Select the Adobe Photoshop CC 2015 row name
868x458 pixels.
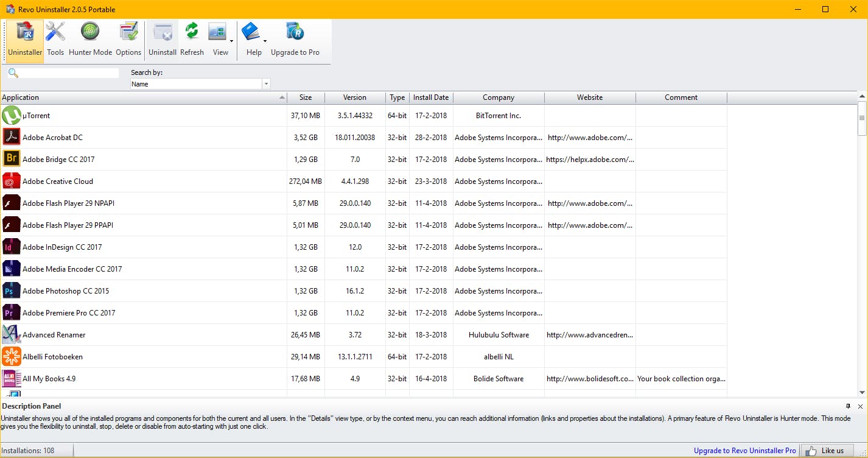pos(66,291)
